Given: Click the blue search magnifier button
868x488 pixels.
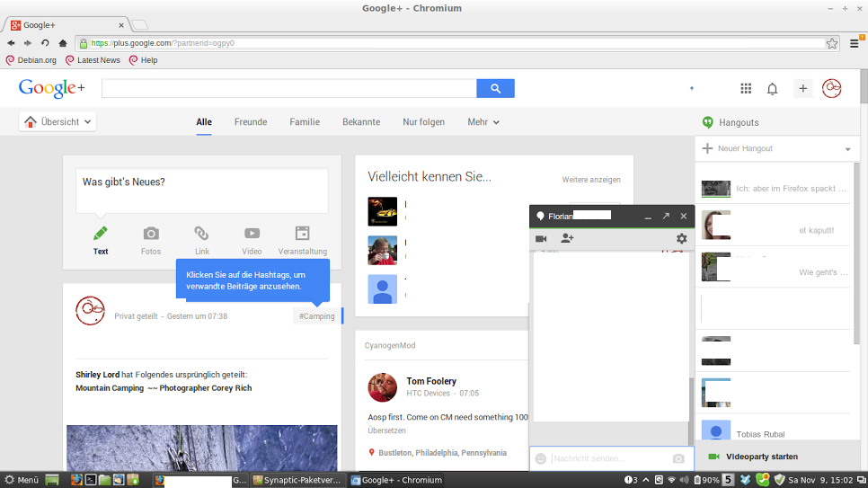Looking at the screenshot, I should [x=495, y=88].
